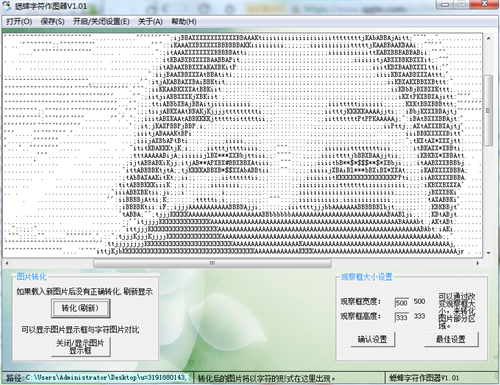Image resolution: width=500 pixels, height=385 pixels.
Task: Click the vertical scrollbar thumb
Action: (488, 110)
